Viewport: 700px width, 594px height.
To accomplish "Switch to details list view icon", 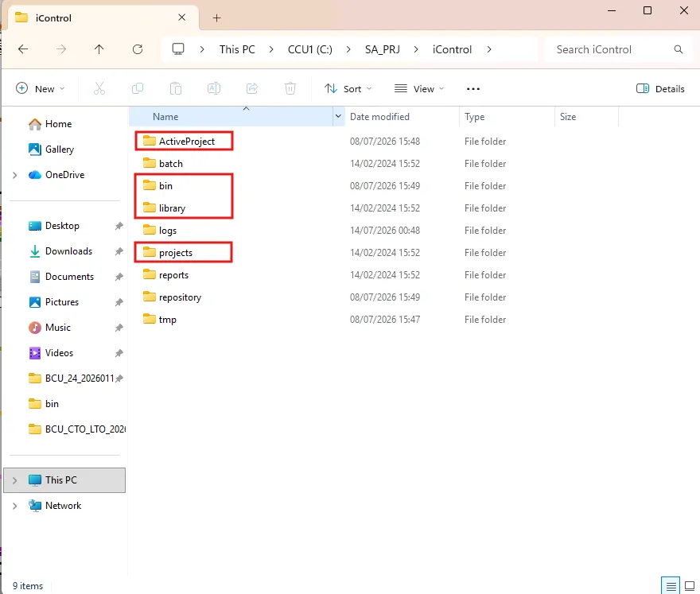I will tap(671, 585).
